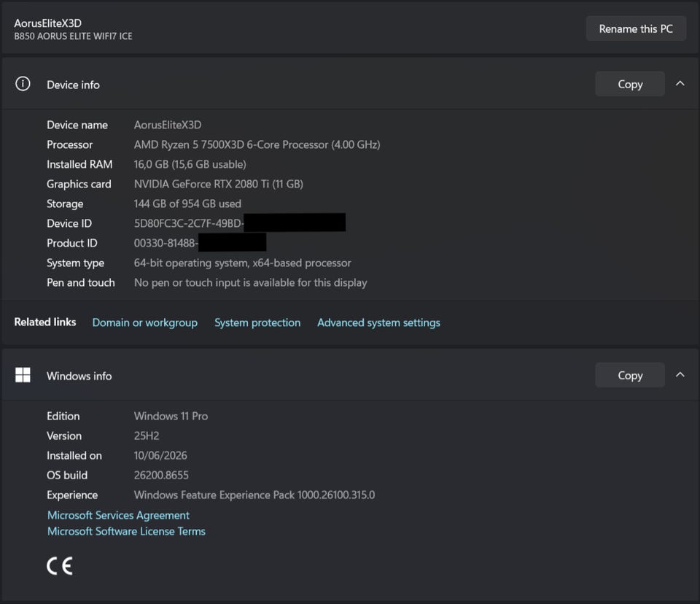Select the Windows 11 Pro edition value
Screen dimensions: 700x604
[x=171, y=416]
